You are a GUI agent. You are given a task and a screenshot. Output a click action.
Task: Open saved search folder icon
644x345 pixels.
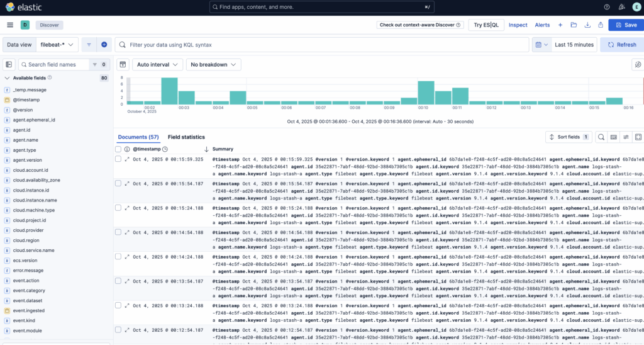pyautogui.click(x=574, y=25)
